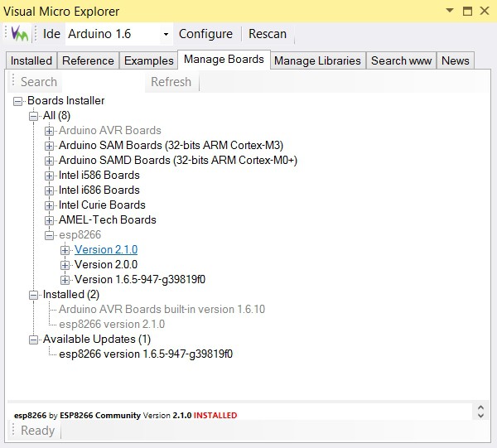Image resolution: width=497 pixels, height=448 pixels.
Task: Click the description pane up arrow
Action: [480, 407]
